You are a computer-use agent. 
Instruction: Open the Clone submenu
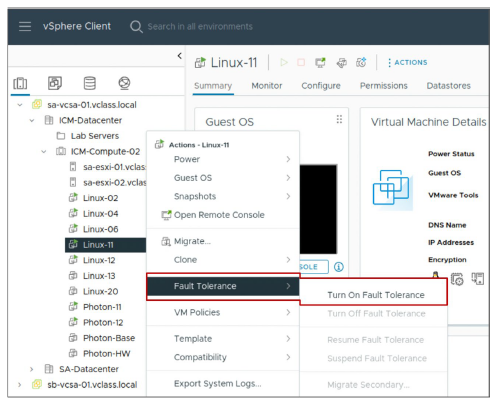point(223,260)
